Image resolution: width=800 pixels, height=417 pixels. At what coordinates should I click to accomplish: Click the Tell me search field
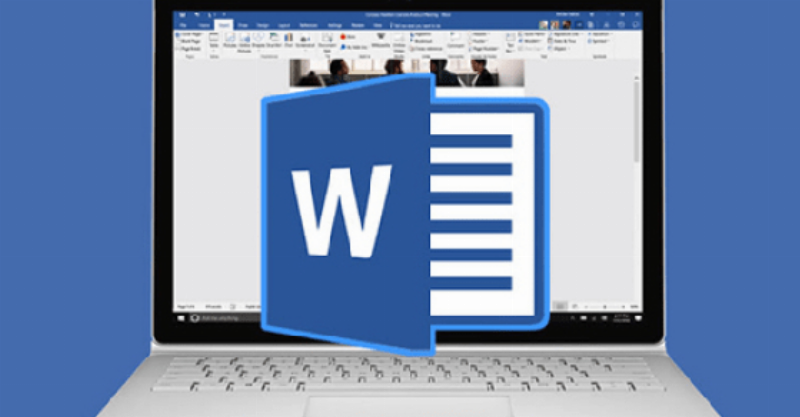click(416, 26)
